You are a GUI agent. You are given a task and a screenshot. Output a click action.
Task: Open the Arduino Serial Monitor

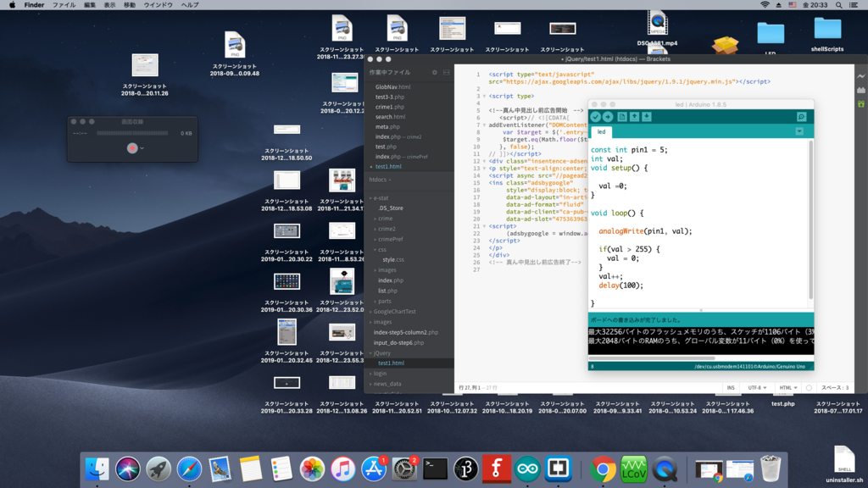click(x=801, y=117)
